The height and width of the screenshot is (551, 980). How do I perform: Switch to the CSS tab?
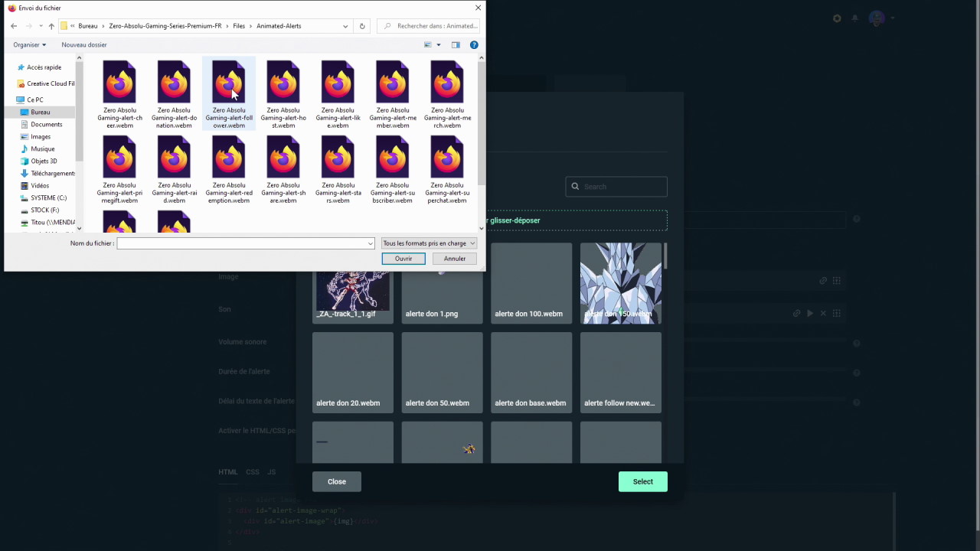pyautogui.click(x=253, y=471)
